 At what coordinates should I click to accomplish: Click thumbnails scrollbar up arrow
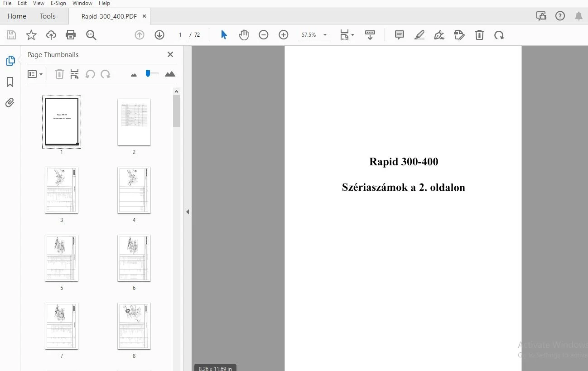pos(177,92)
